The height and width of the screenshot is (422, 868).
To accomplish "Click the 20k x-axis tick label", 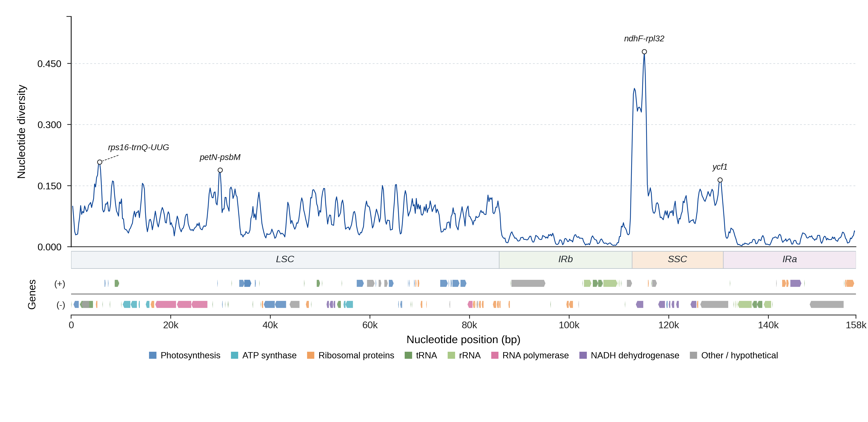I will pos(171,325).
